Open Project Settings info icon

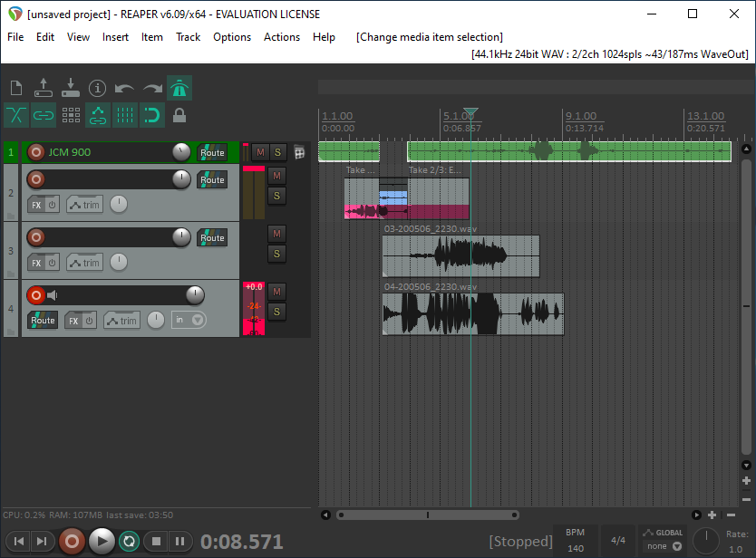click(x=97, y=88)
